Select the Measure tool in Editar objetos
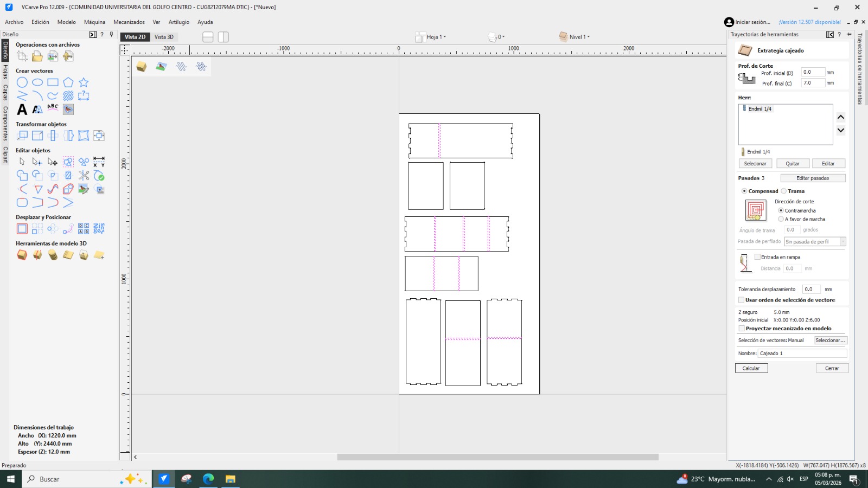This screenshot has width=868, height=488. [x=99, y=162]
